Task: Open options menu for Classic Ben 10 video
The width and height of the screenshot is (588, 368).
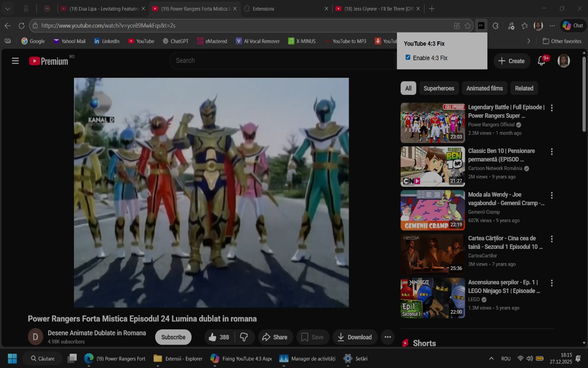Action: tap(552, 152)
